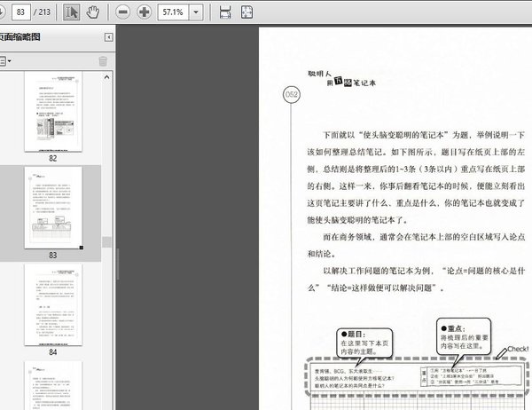Viewport: 532px width, 410px height.
Task: Select page 83 thumbnail
Action: pyautogui.click(x=53, y=208)
